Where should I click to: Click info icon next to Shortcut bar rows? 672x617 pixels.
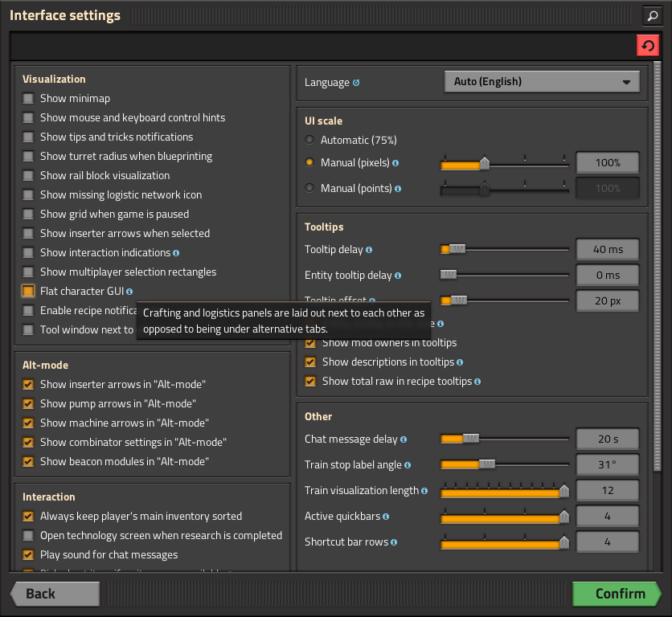click(394, 542)
